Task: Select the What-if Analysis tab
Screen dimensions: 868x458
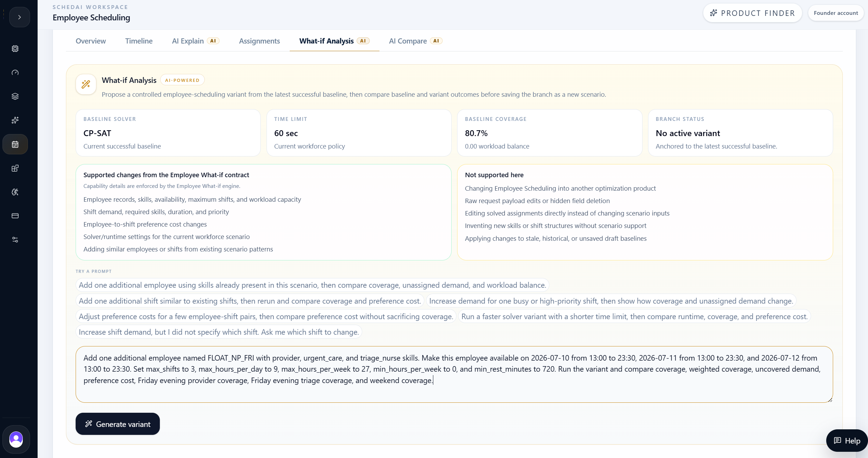Action: point(334,41)
